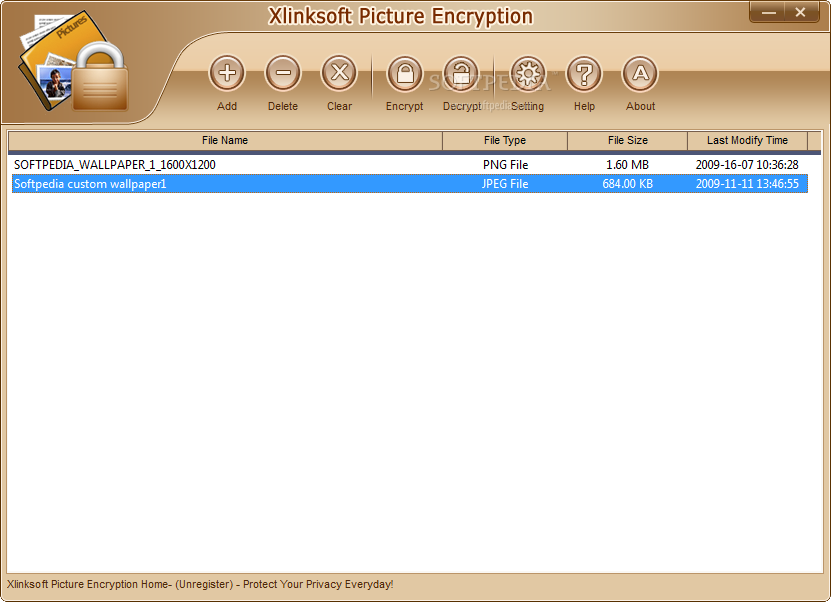Image resolution: width=831 pixels, height=602 pixels.
Task: Sort by the File Type column header
Action: (x=505, y=140)
